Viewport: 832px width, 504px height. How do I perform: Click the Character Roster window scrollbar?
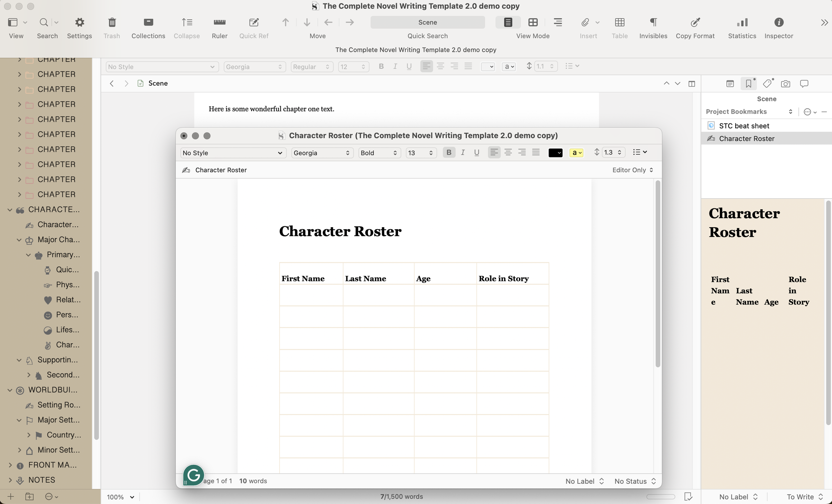tap(657, 273)
